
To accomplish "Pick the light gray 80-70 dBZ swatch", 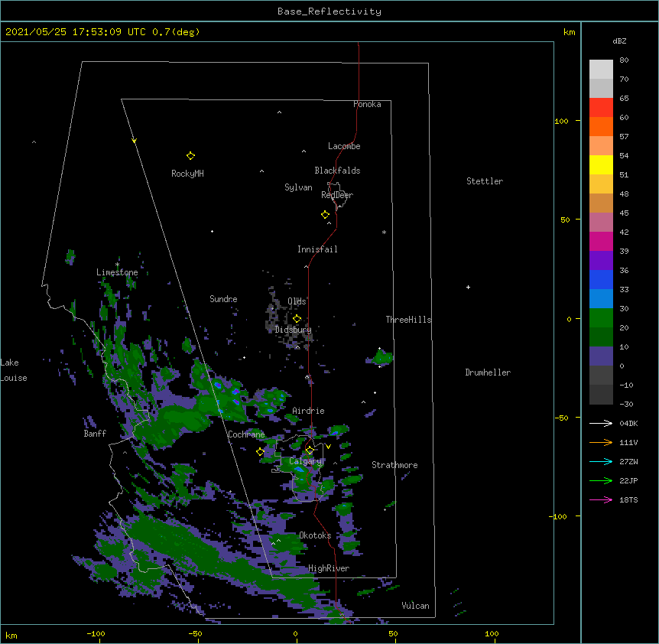I will coord(601,70).
